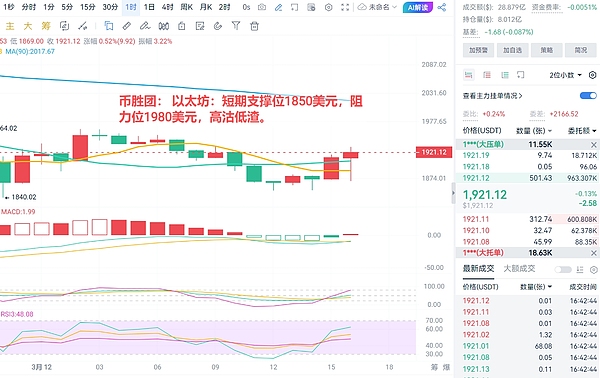Click the layout frame icon beside pencil
This screenshot has width=600, height=378.
point(294,7)
